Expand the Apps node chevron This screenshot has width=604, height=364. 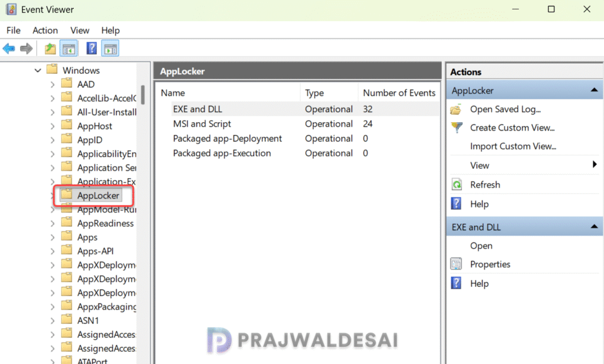coord(52,237)
